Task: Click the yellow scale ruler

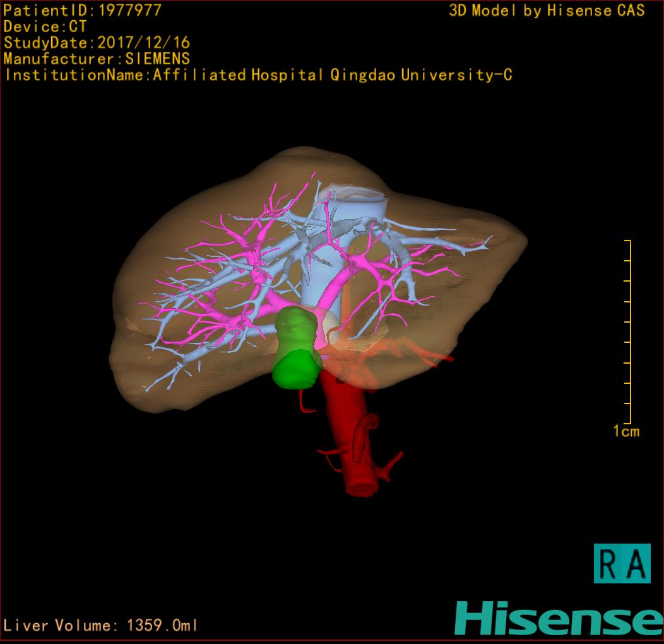Action: tap(628, 331)
